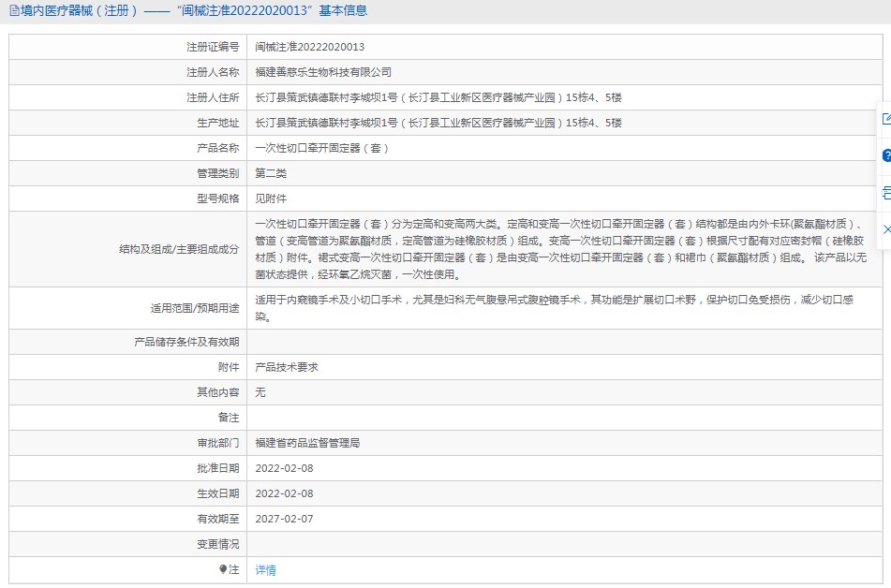Click the 变更情况 label
Image resolution: width=891 pixels, height=588 pixels.
coord(218,544)
